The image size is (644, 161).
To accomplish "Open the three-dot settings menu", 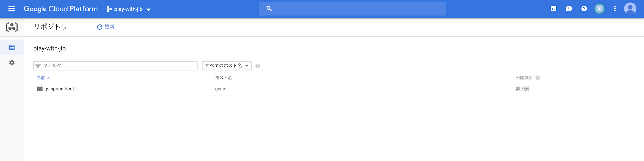I will pos(615,9).
